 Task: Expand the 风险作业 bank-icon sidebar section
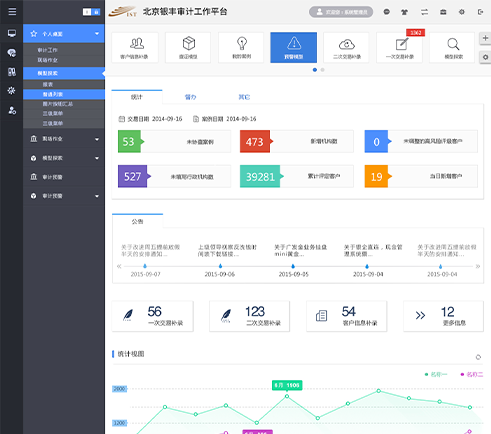coord(64,139)
